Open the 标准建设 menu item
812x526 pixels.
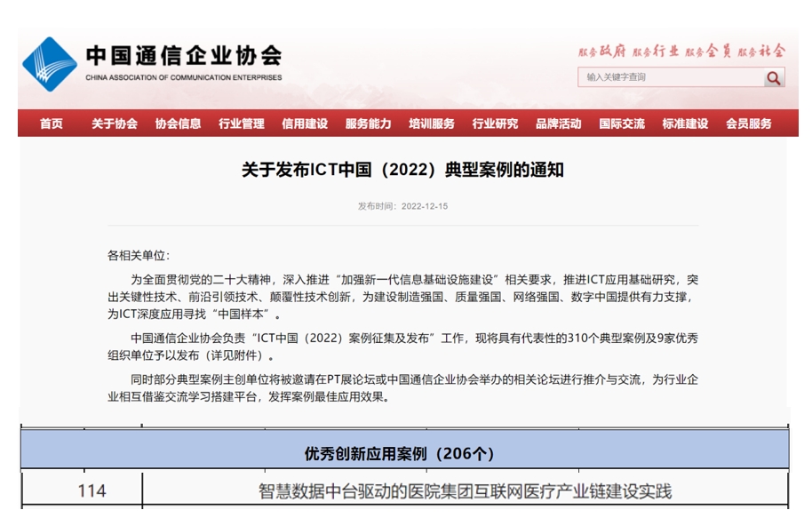(x=685, y=124)
